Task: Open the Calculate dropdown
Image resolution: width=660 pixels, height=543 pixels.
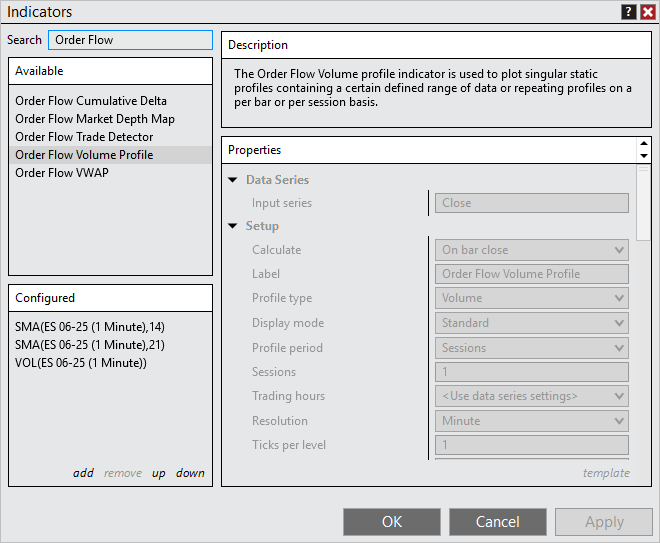Action: [x=531, y=250]
